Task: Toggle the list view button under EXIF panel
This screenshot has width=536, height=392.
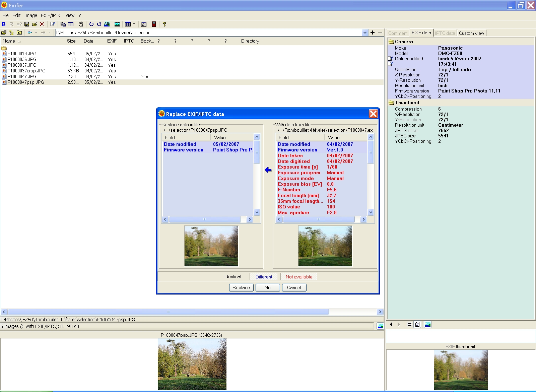Action: (409, 324)
